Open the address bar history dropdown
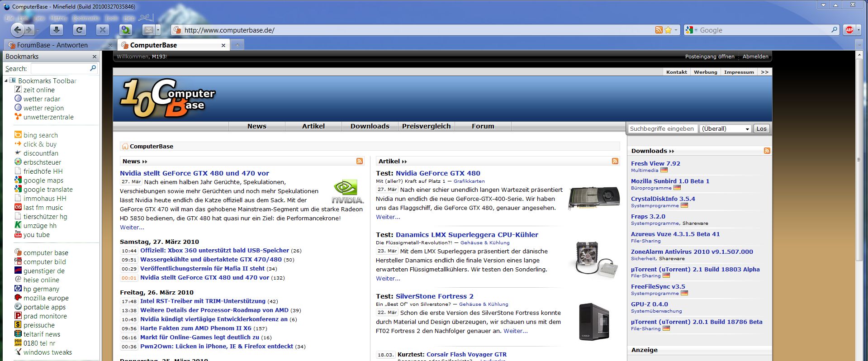 [676, 30]
